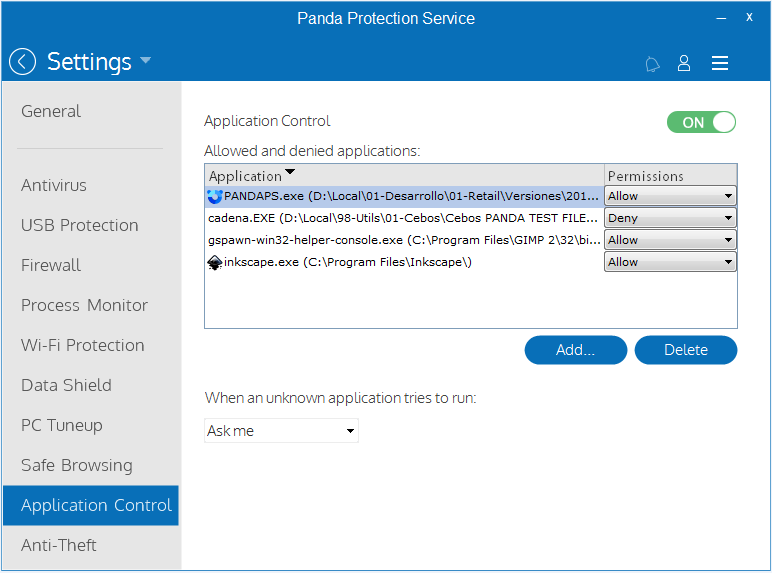The height and width of the screenshot is (573, 772).
Task: Switch to Process Monitor settings
Action: [84, 305]
